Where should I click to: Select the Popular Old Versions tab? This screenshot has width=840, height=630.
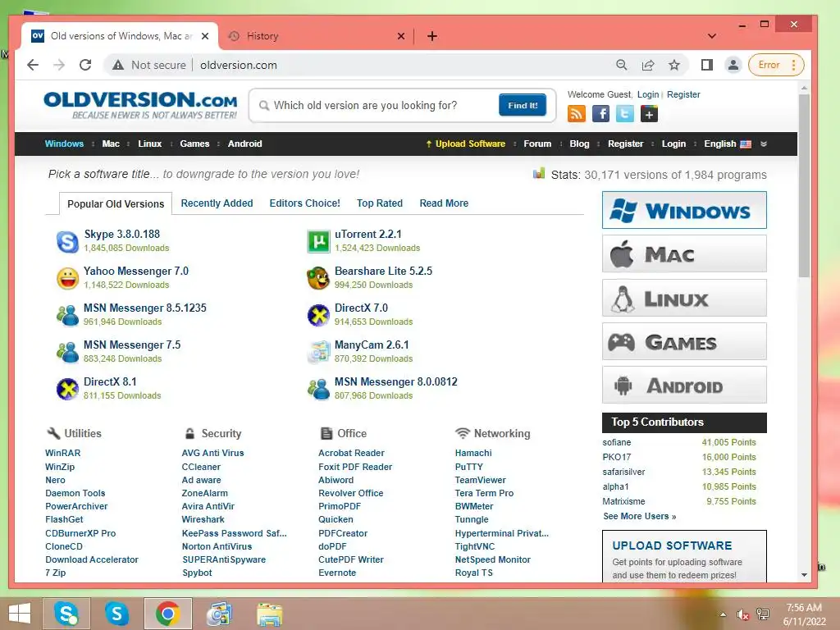[116, 203]
